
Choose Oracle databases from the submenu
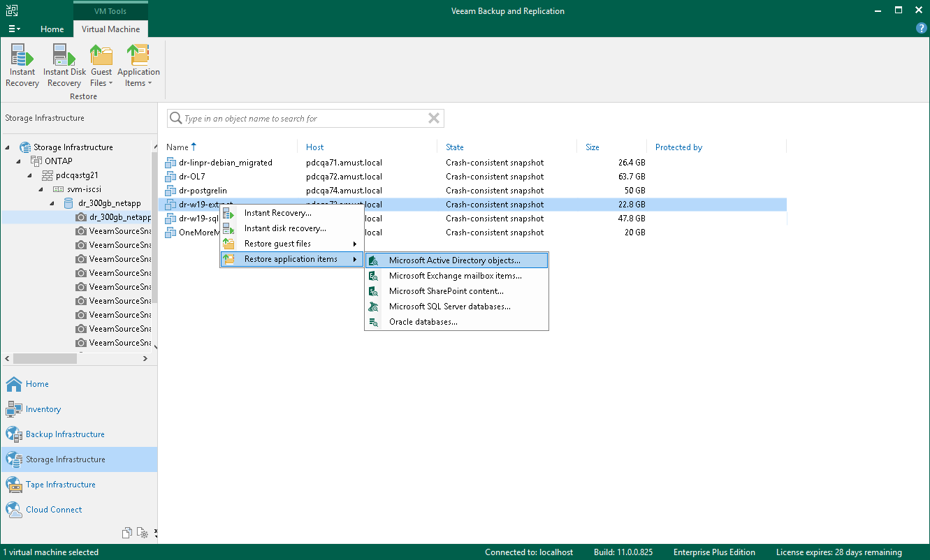point(423,322)
